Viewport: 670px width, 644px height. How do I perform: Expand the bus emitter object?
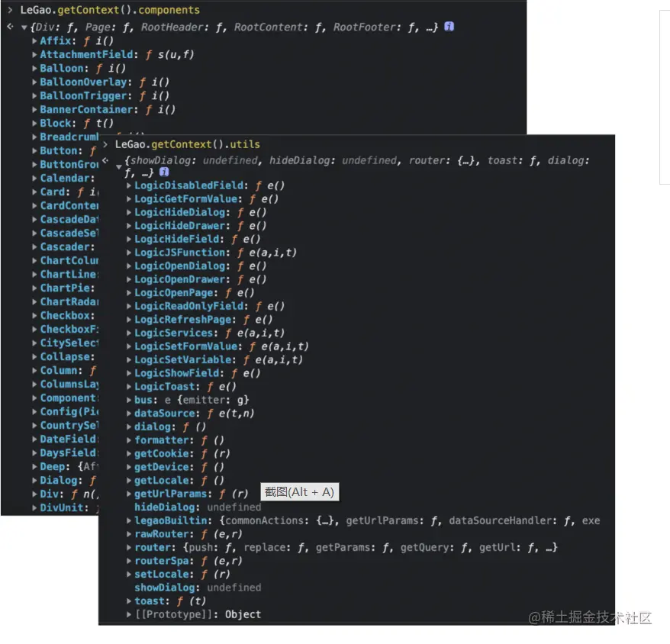pos(129,400)
